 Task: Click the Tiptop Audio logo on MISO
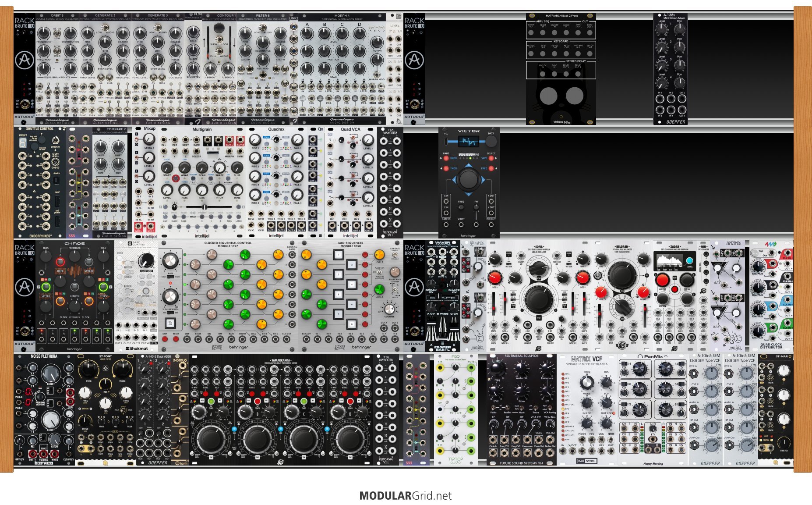tap(455, 460)
